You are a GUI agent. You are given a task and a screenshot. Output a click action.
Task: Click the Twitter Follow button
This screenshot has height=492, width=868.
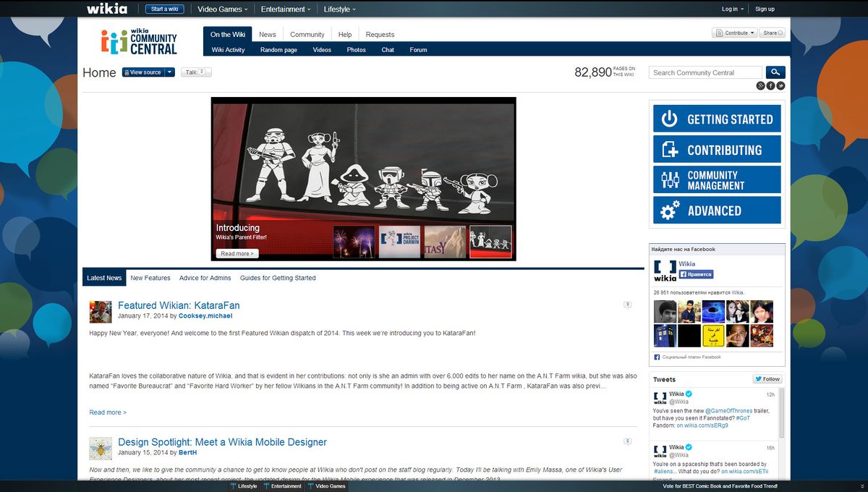point(767,379)
